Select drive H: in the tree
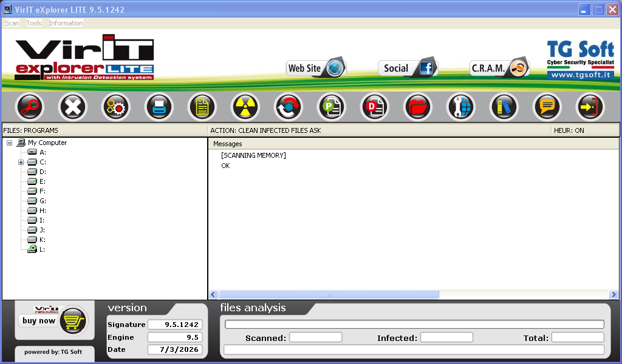Screen dimensions: 622x364 tap(43, 211)
